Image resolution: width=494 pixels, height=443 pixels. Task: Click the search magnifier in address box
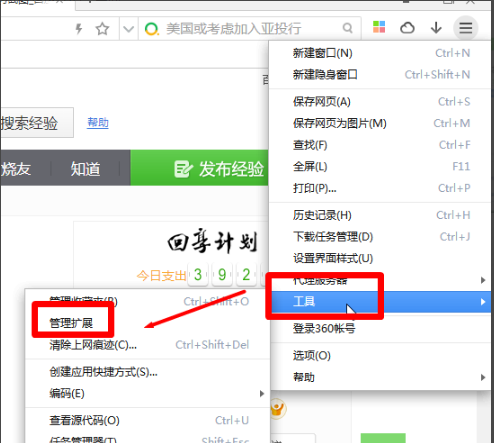[x=347, y=28]
